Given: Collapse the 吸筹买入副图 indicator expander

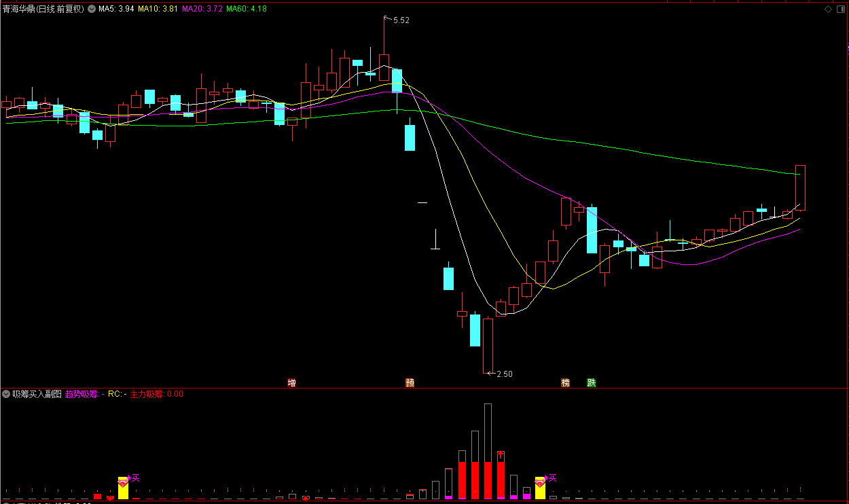Looking at the screenshot, I should (x=6, y=394).
